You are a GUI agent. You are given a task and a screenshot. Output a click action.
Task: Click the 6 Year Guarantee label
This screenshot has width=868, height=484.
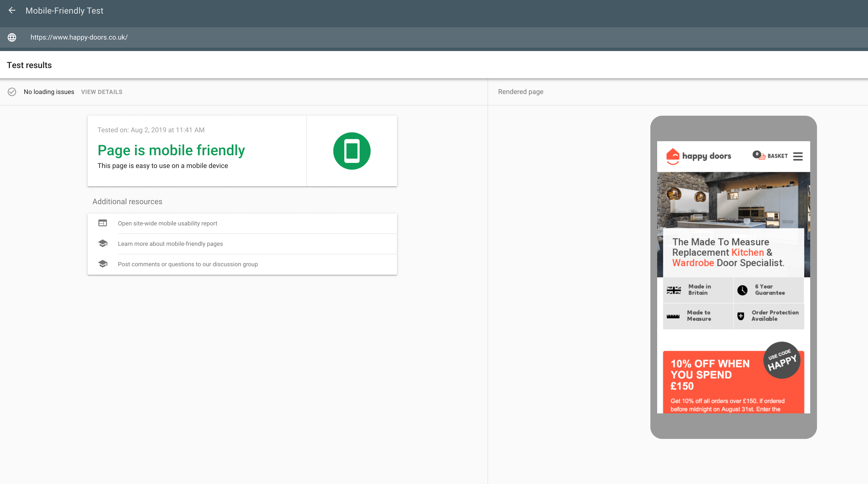[x=770, y=289]
